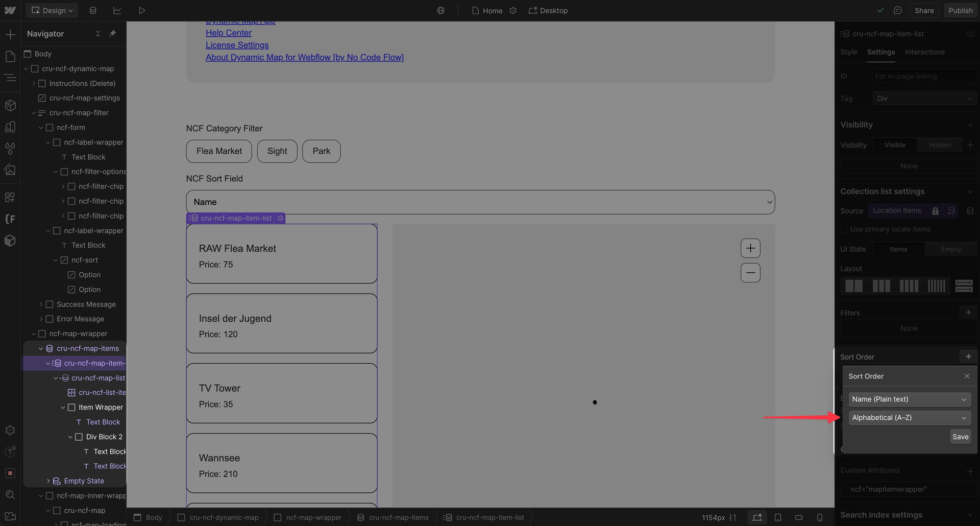Open cru-ncf-map-item-list element settings gear

tap(280, 218)
